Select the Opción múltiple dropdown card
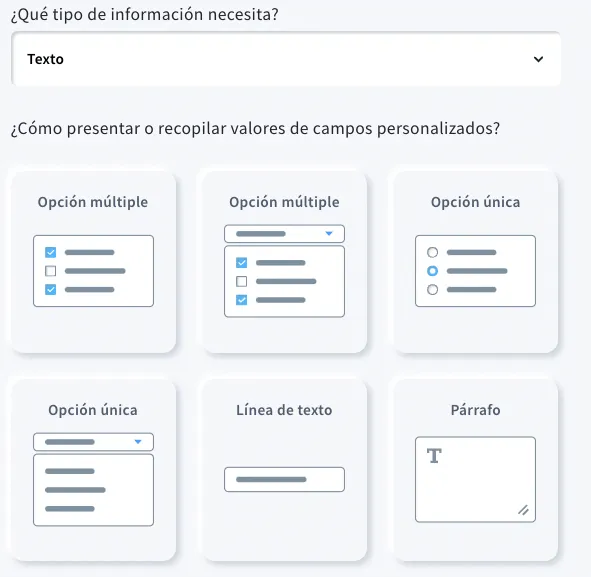591x577 pixels. [284, 262]
